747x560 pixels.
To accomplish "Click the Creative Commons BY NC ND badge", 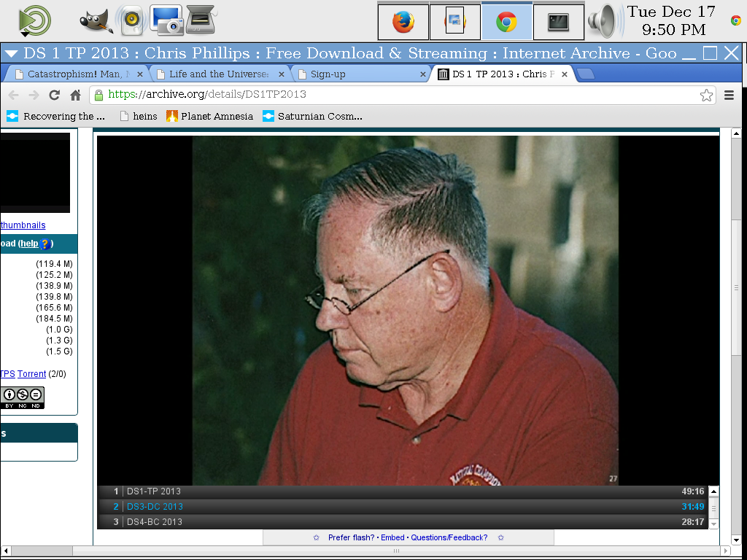I will tap(23, 397).
